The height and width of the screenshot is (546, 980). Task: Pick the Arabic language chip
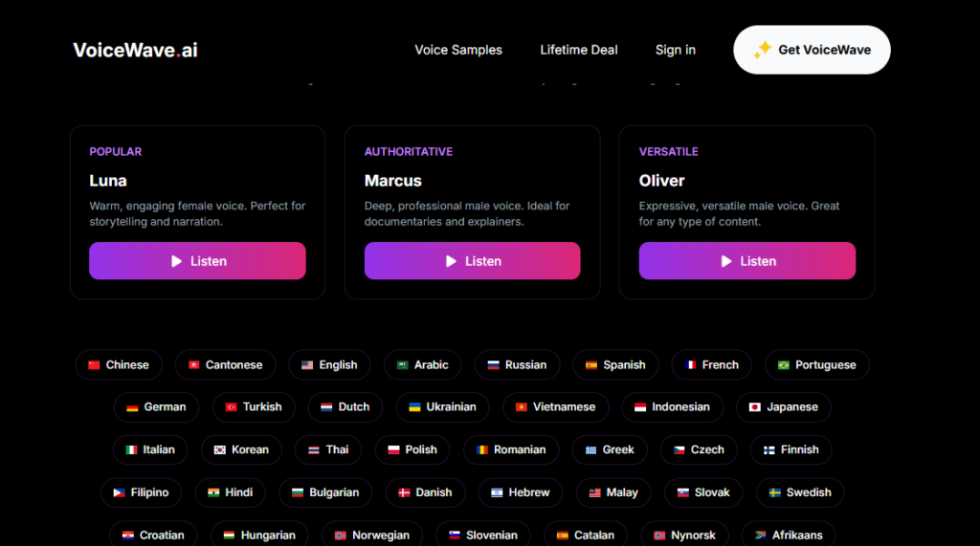tap(422, 365)
